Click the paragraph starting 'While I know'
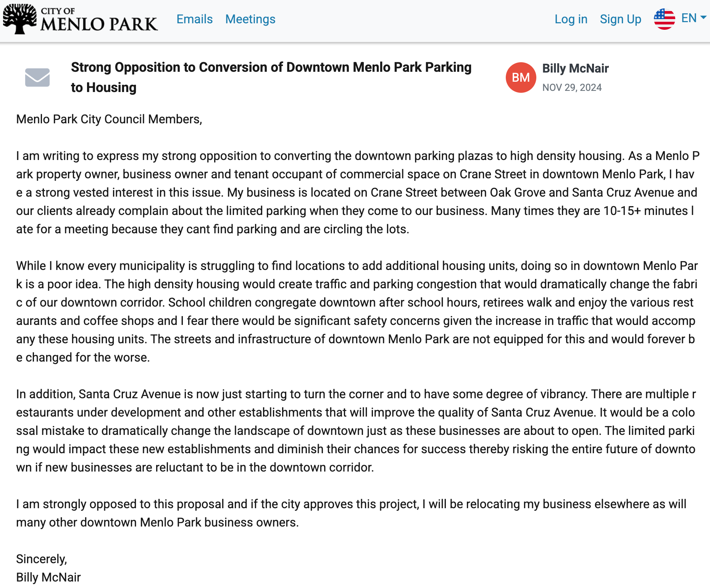Screen dimensions: 710x588 pos(357,312)
